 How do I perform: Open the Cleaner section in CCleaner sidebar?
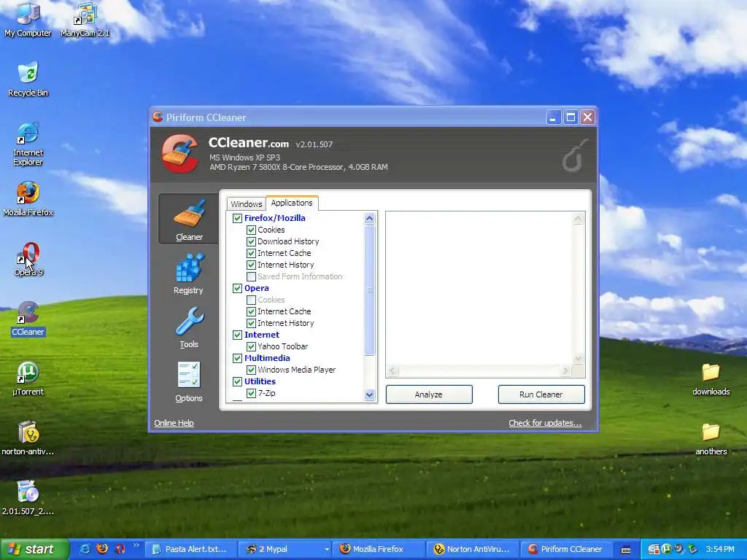click(189, 219)
